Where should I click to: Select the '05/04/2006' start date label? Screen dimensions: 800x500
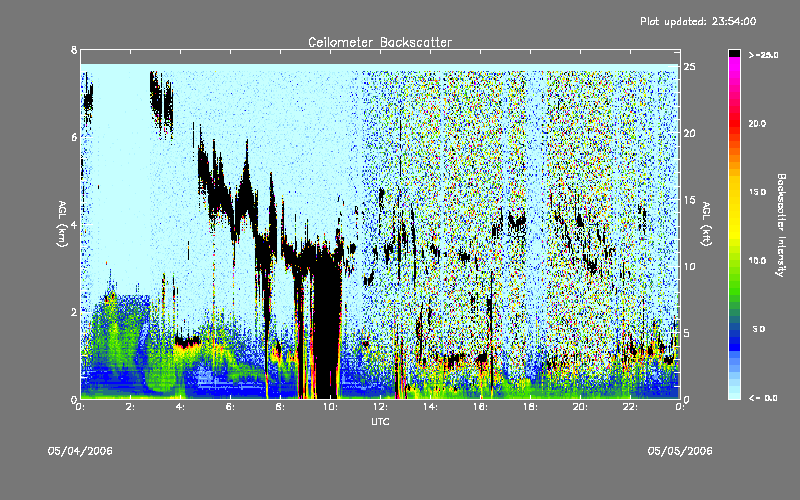point(80,451)
